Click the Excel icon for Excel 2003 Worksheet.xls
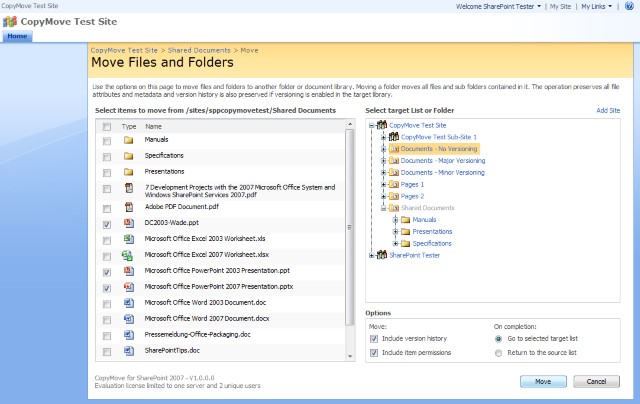This screenshot has width=640, height=404. (x=128, y=240)
